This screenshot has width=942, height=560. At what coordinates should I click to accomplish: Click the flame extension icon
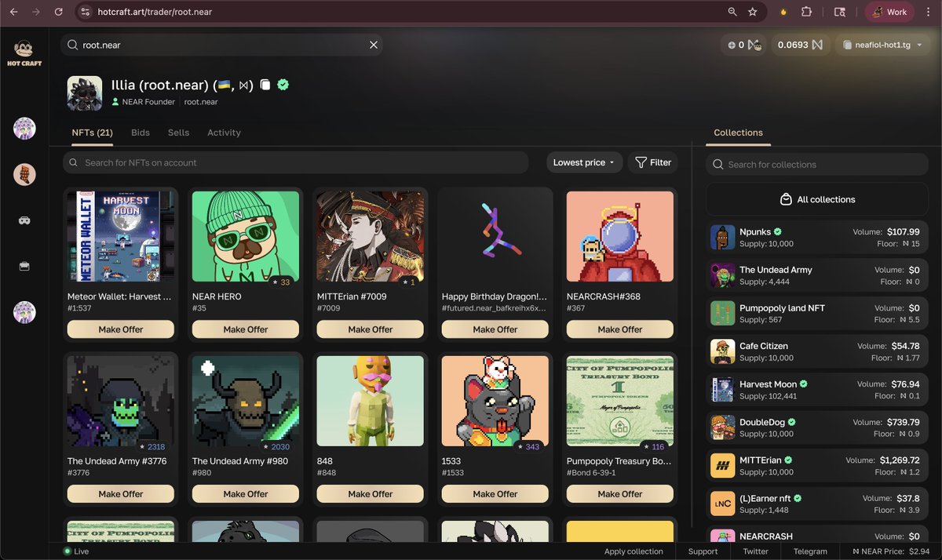tap(783, 12)
